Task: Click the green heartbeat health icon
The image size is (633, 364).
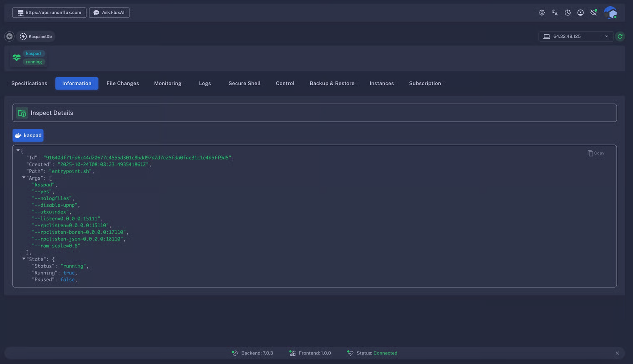Action: tap(17, 58)
